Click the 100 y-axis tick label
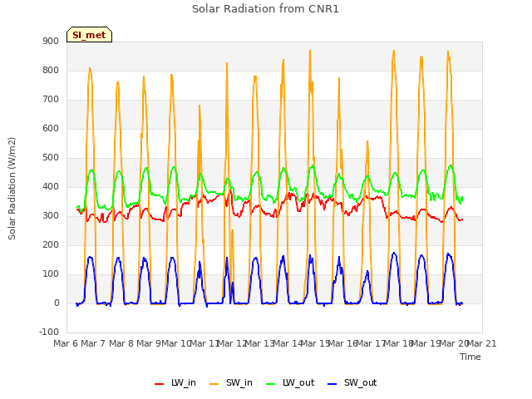 [51, 273]
